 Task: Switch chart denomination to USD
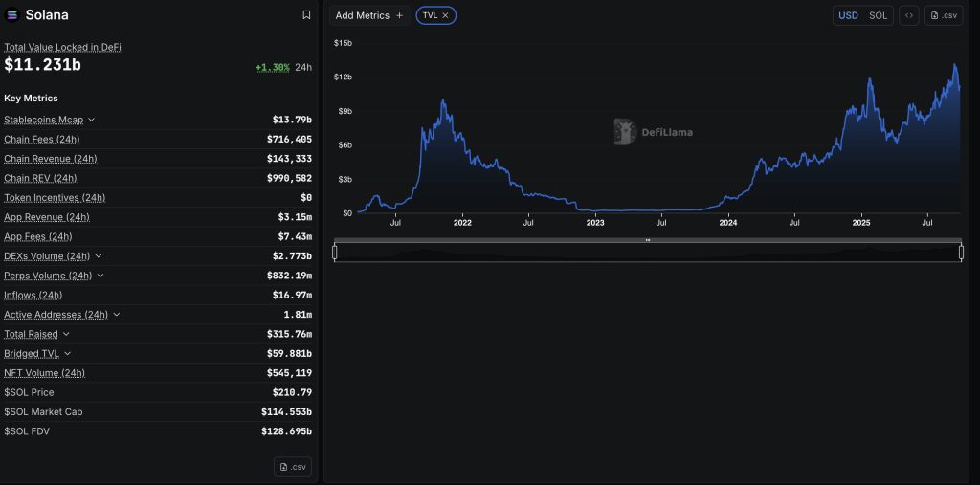[x=848, y=15]
